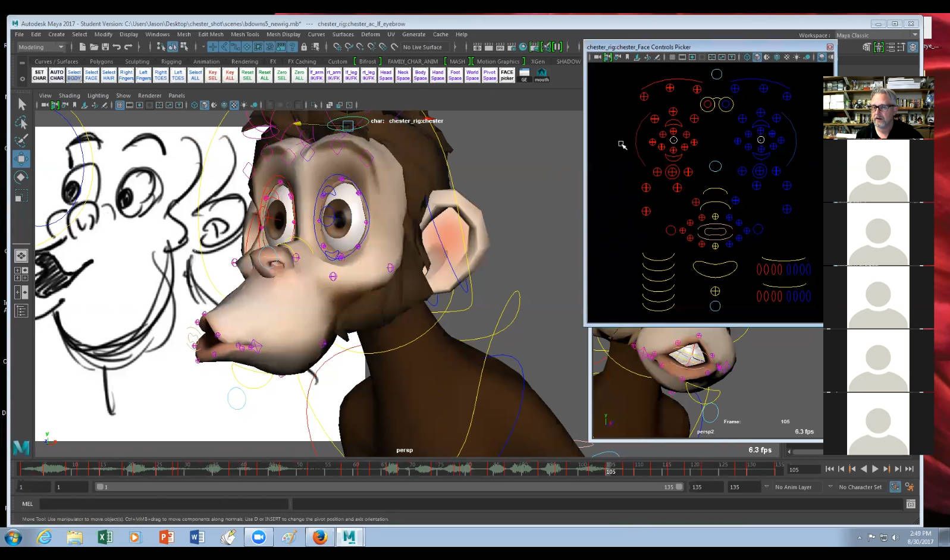This screenshot has height=560, width=950.
Task: Open the script editor icon near command line
Action: tap(911, 504)
